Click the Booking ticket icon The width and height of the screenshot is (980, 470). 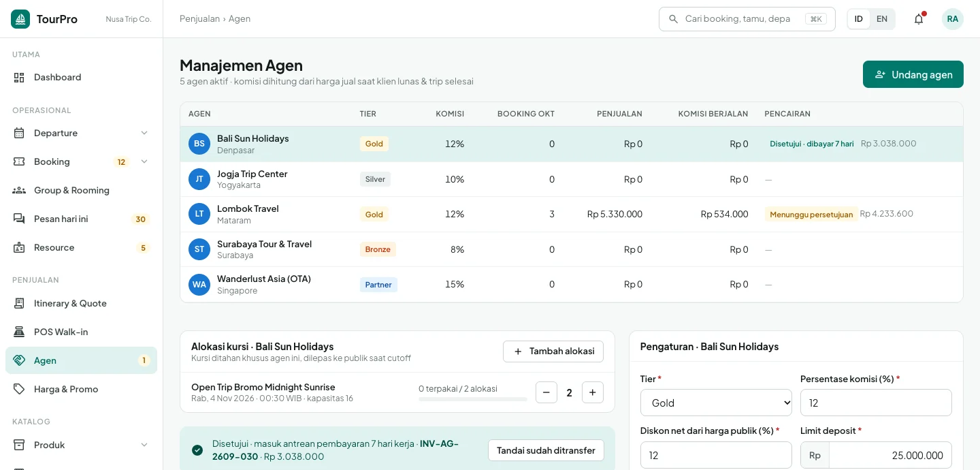[19, 161]
